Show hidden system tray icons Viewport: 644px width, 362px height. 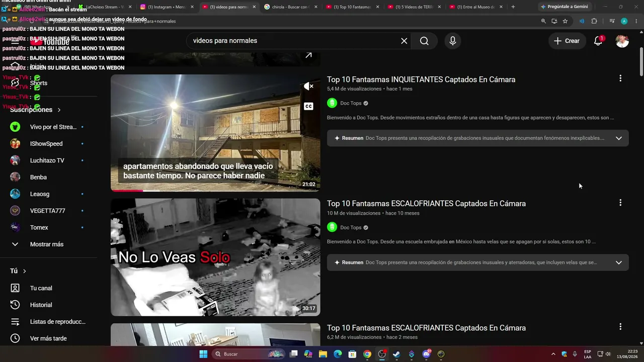[x=553, y=354]
